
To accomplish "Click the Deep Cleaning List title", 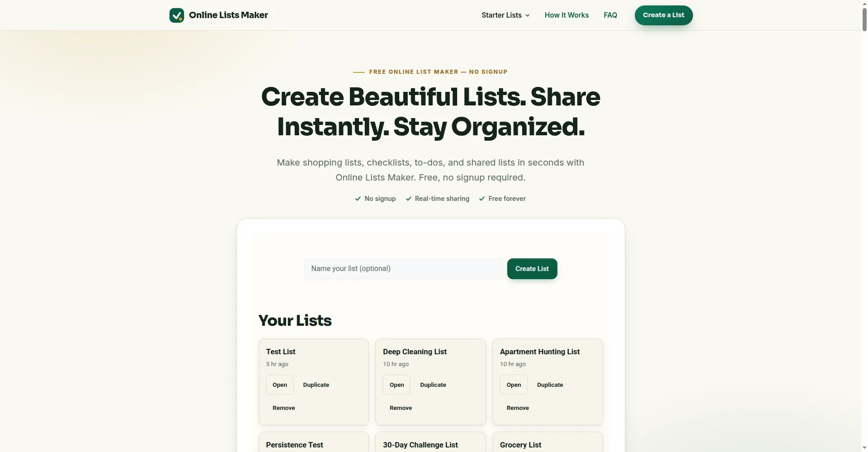I will (415, 352).
